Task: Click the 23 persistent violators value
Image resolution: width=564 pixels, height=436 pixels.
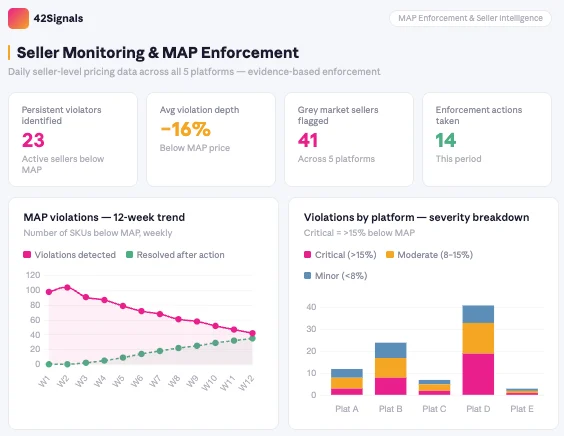Action: click(x=33, y=140)
